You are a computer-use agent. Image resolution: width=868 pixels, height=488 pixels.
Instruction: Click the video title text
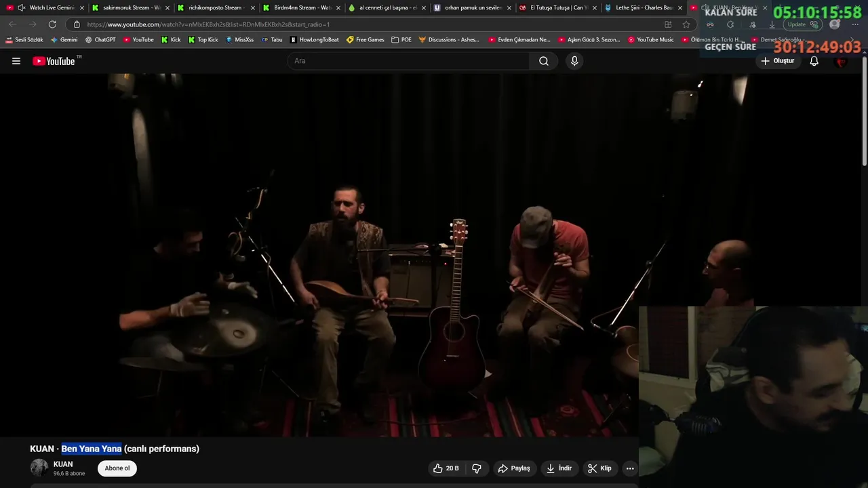click(x=115, y=449)
